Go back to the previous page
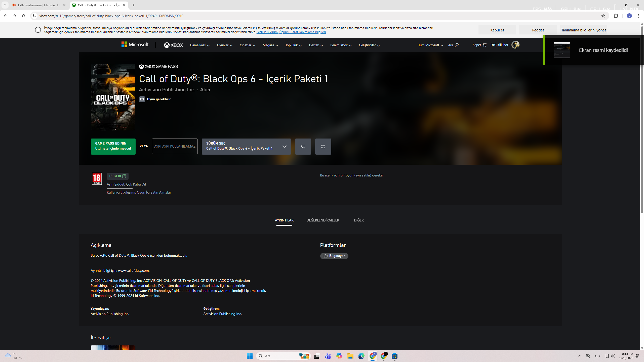Image resolution: width=644 pixels, height=362 pixels. pyautogui.click(x=6, y=16)
